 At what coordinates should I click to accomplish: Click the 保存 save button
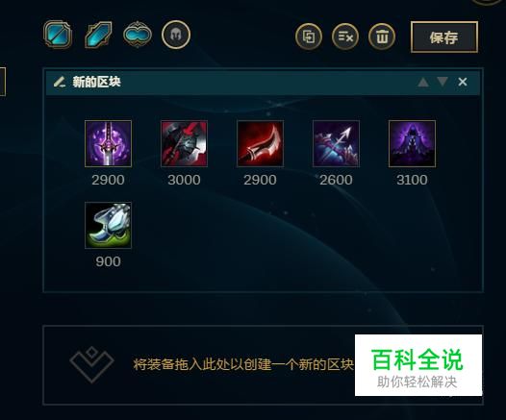tap(444, 37)
